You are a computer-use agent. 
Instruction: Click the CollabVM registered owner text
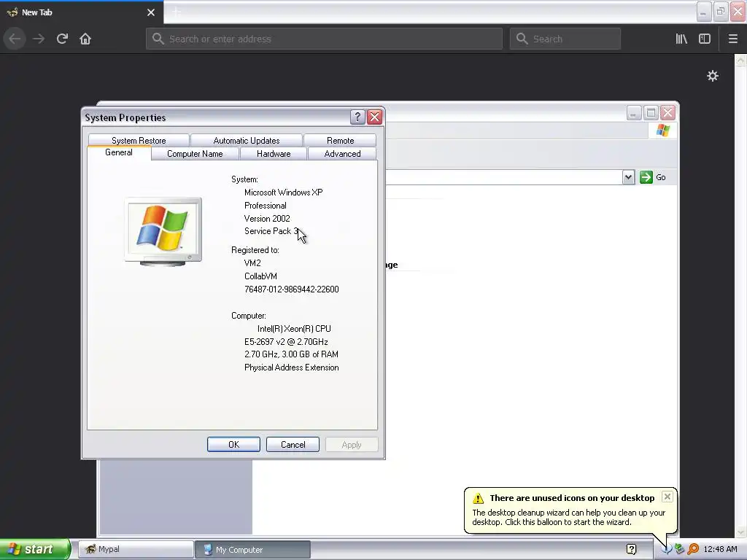pyautogui.click(x=260, y=276)
